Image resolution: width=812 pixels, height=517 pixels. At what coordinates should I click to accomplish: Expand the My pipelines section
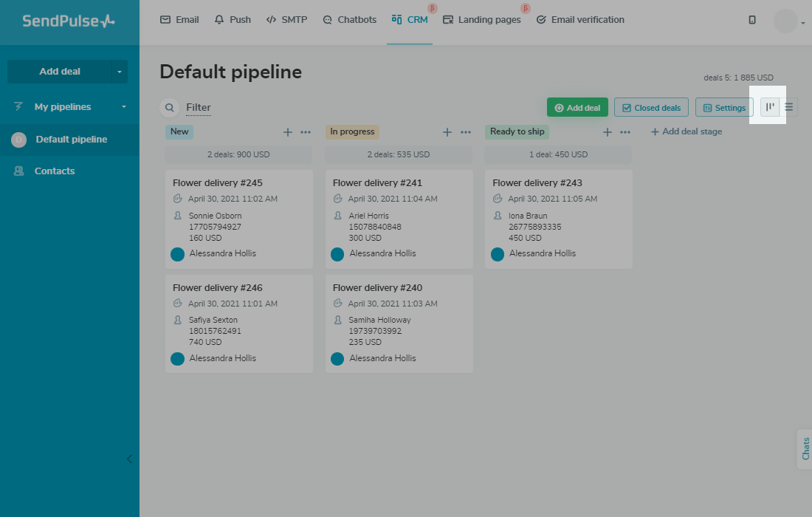(124, 107)
